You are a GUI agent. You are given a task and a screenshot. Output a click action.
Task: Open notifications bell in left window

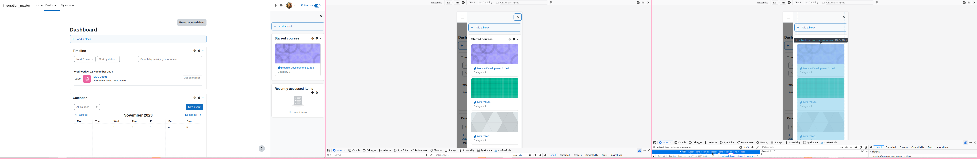(275, 6)
